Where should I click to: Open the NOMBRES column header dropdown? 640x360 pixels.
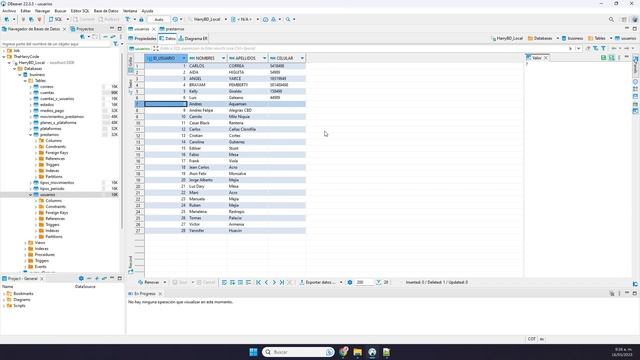(x=223, y=58)
